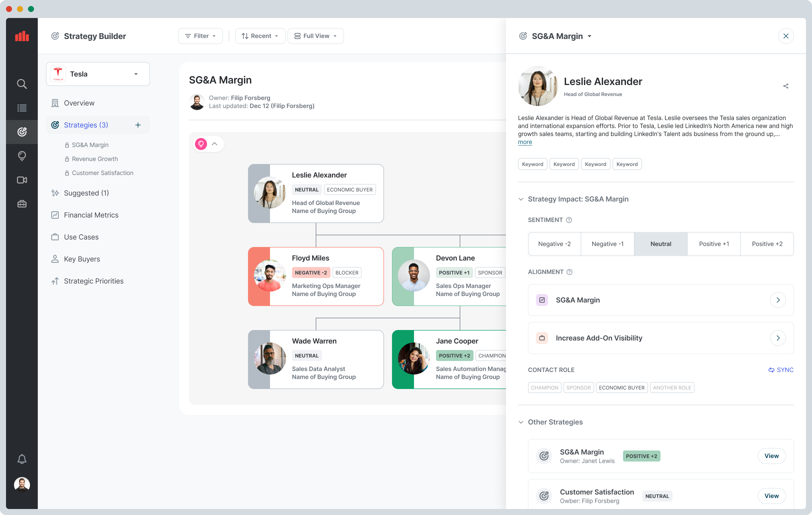Screen dimensions: 812x515
Task: Open the lightbulb insights icon in sidebar
Action: pyautogui.click(x=22, y=156)
